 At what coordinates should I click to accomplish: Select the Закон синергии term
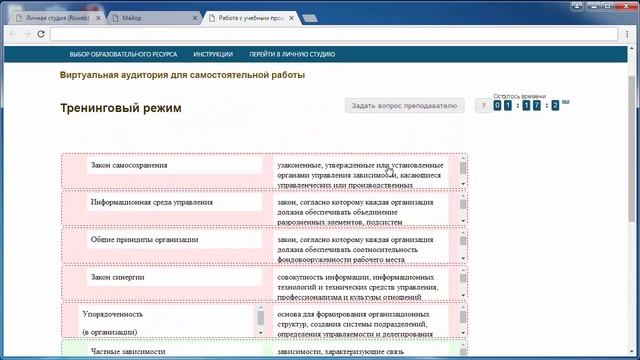coord(174,277)
